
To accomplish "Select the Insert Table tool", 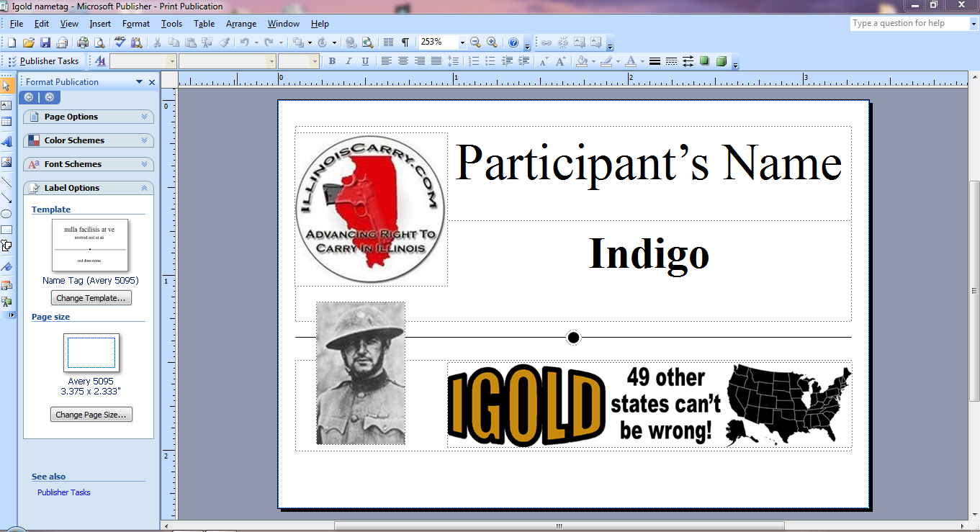I will click(6, 122).
